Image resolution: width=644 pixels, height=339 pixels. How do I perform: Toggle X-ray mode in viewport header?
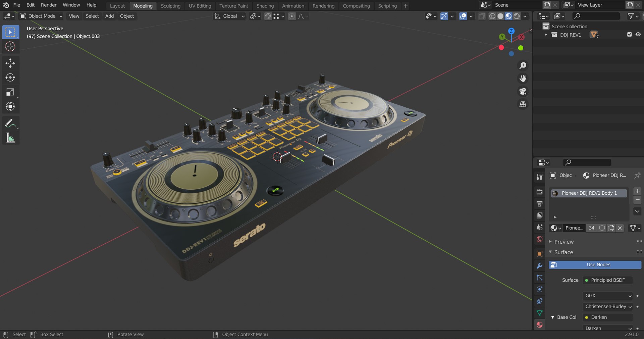(x=481, y=16)
